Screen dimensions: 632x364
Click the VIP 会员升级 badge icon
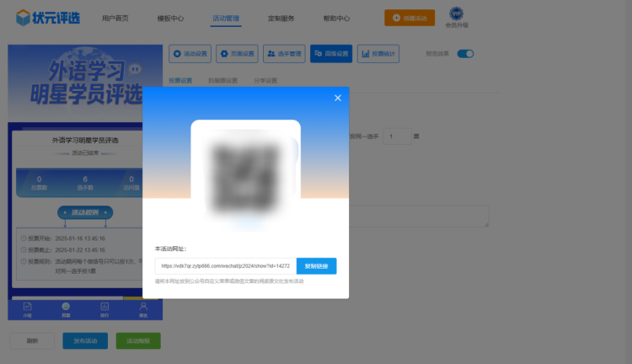click(456, 16)
